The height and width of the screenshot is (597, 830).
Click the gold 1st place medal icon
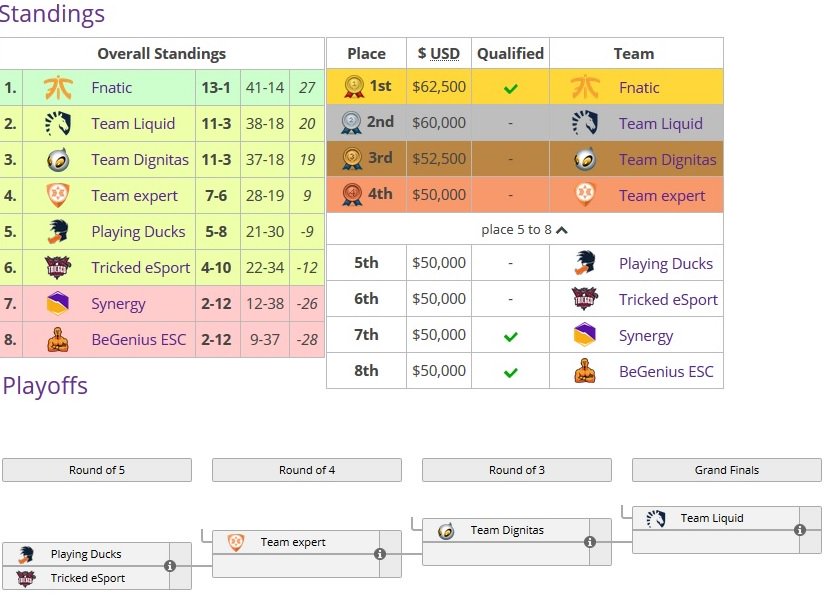pos(354,86)
